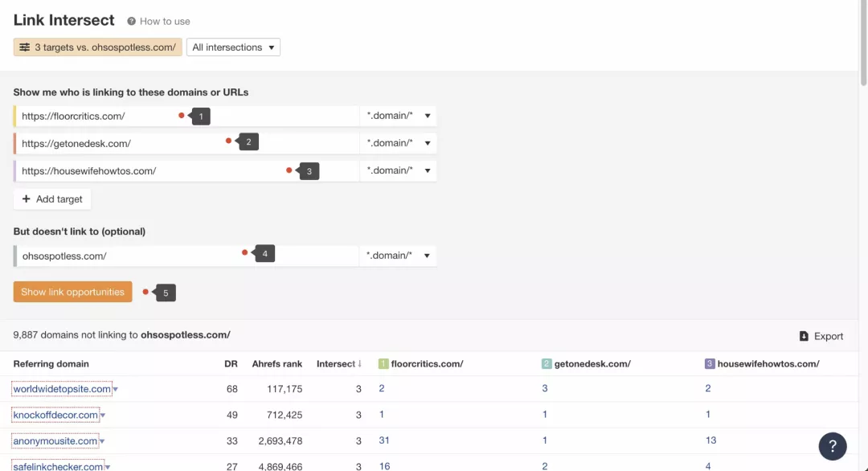Click the 2,693,478 Ahrefs rank value
The width and height of the screenshot is (868, 471).
[280, 441]
